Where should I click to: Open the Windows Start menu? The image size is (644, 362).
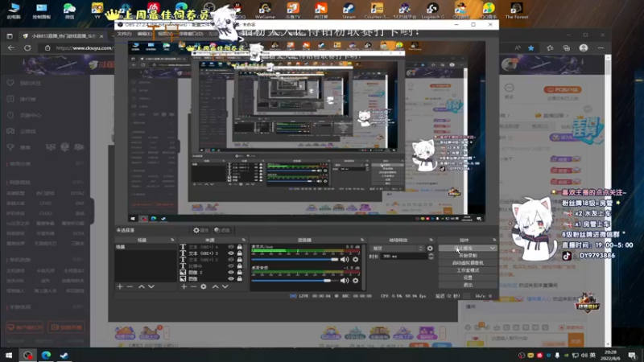pos(9,355)
